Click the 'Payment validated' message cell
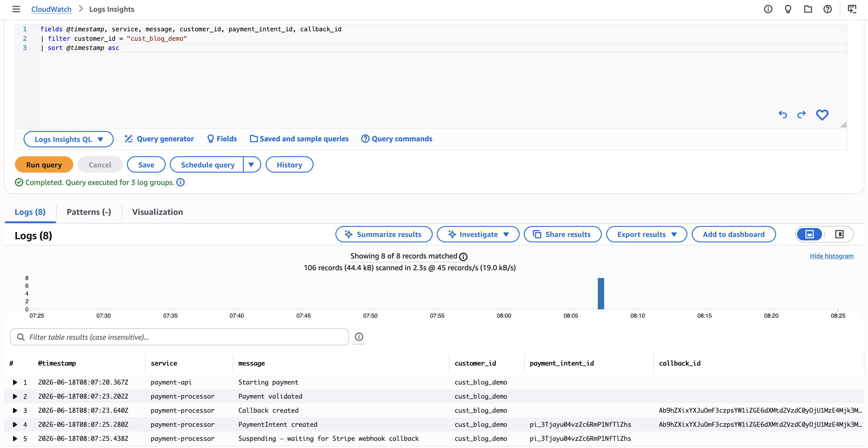The image size is (868, 448). (x=270, y=396)
